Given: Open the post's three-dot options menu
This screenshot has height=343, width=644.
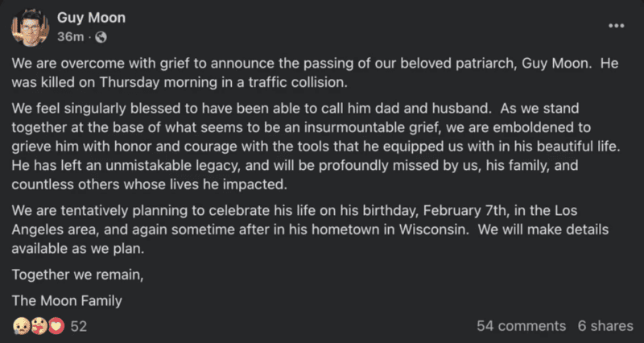Looking at the screenshot, I should (x=617, y=26).
